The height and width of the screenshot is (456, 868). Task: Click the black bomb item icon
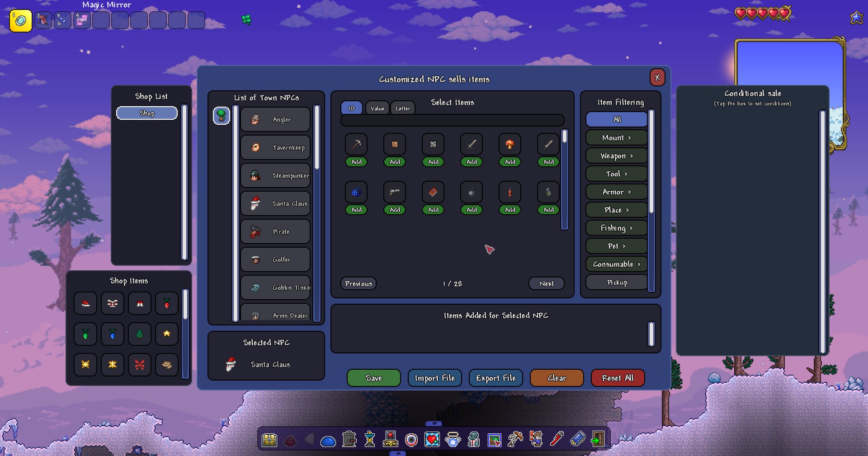point(472,193)
